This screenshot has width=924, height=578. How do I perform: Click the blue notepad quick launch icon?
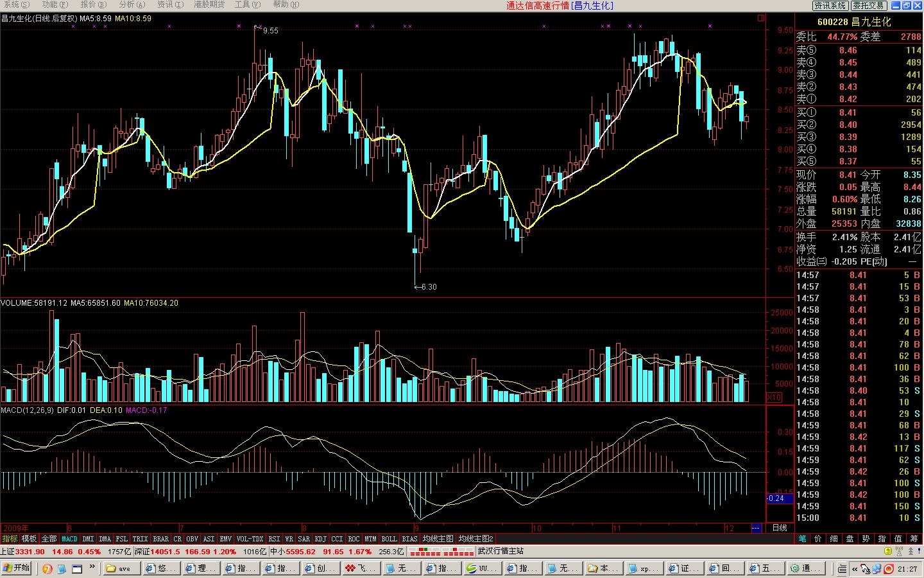62,569
